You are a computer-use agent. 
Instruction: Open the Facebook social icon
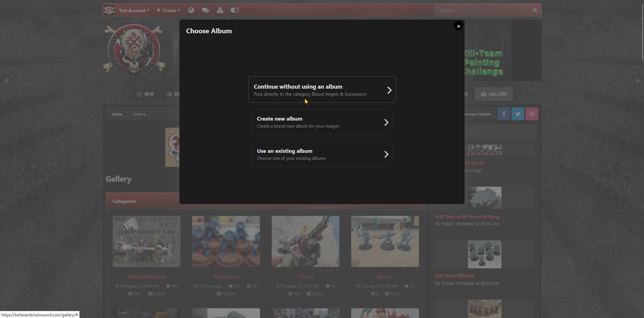coord(503,114)
